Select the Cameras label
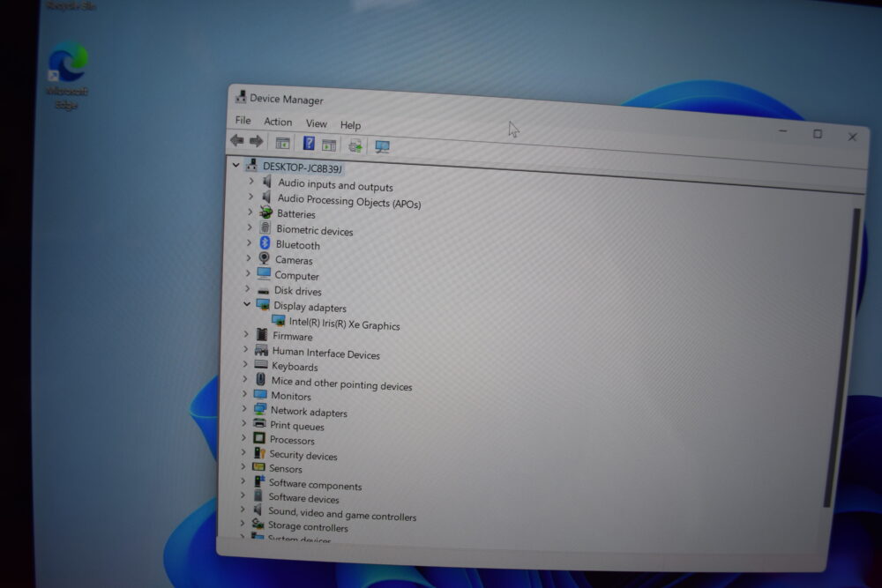The width and height of the screenshot is (882, 588). pos(294,260)
